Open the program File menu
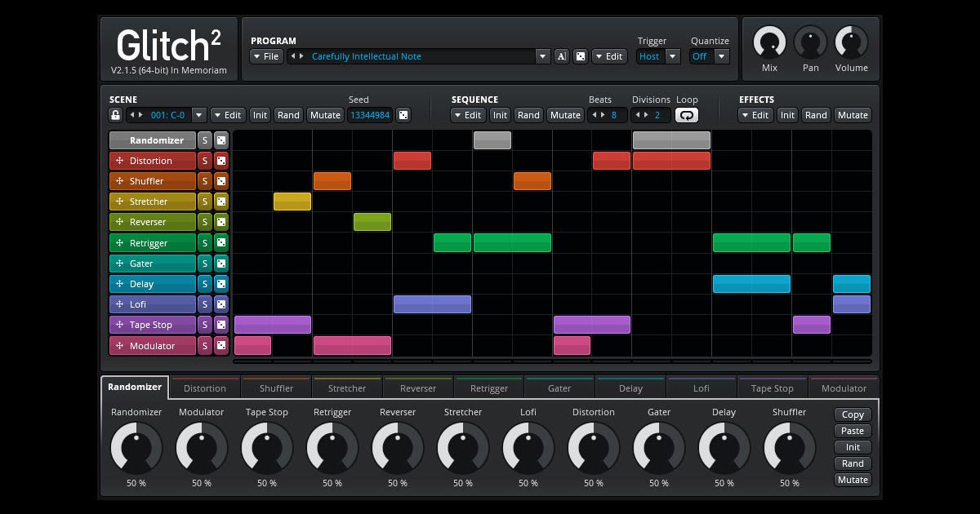Viewport: 980px width, 514px height. tap(266, 56)
